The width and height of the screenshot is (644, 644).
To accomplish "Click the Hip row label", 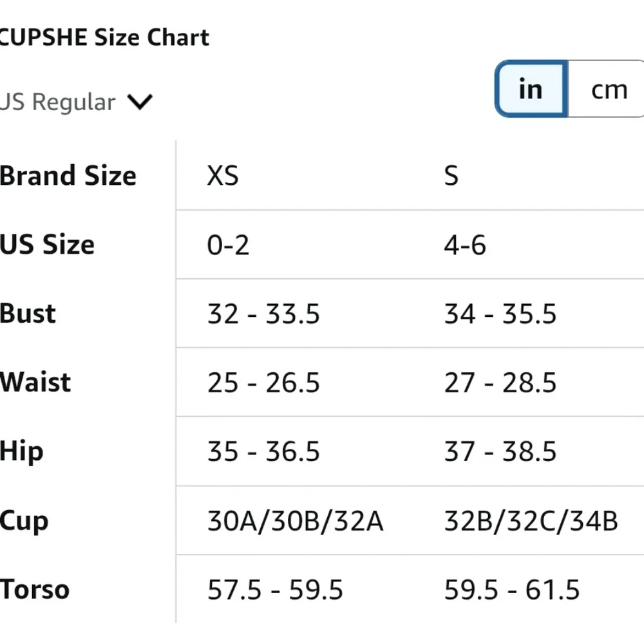I will pyautogui.click(x=22, y=451).
